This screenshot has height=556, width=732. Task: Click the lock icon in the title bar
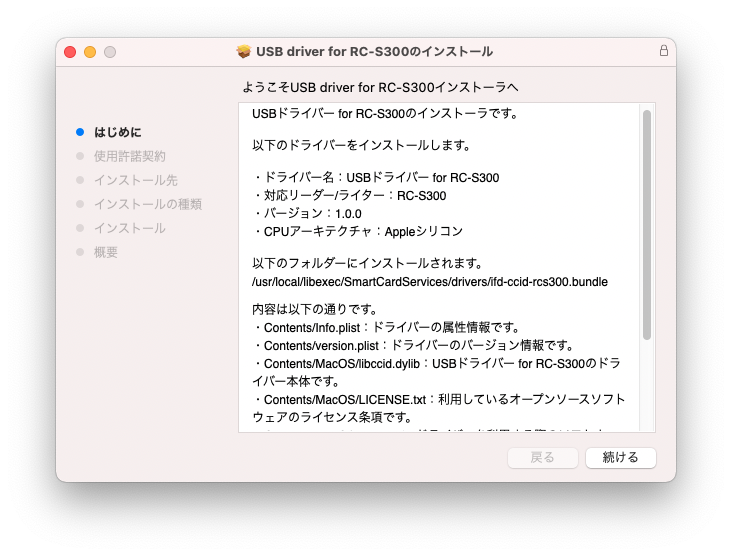(x=663, y=51)
